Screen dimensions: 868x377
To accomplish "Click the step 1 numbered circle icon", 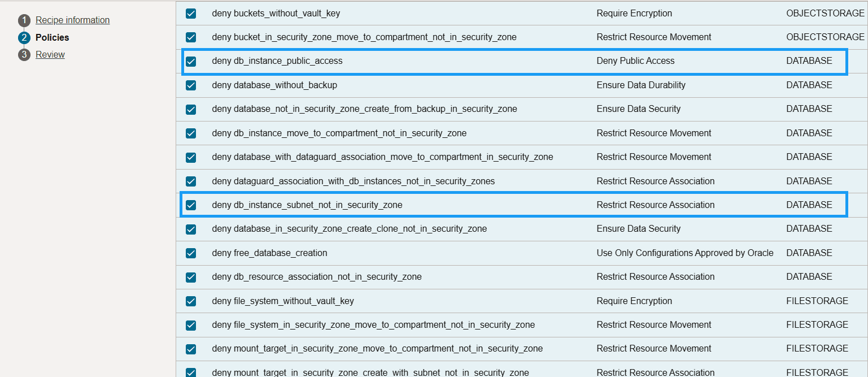I will (24, 20).
